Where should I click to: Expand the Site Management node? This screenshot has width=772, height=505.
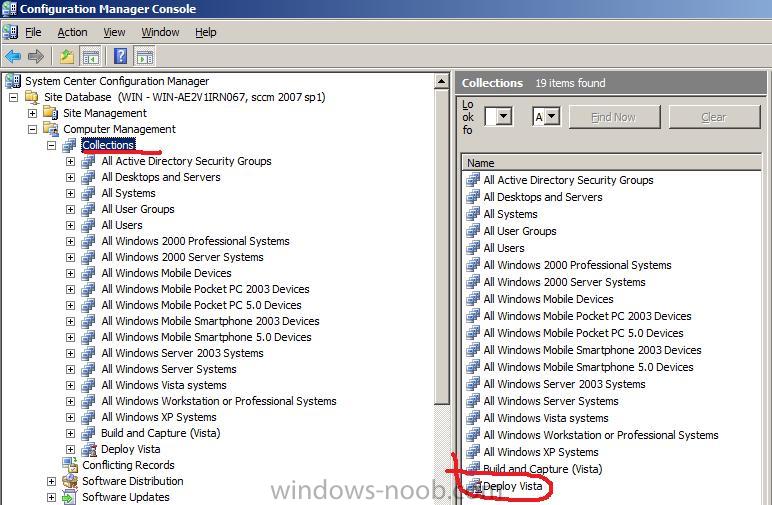(32, 113)
